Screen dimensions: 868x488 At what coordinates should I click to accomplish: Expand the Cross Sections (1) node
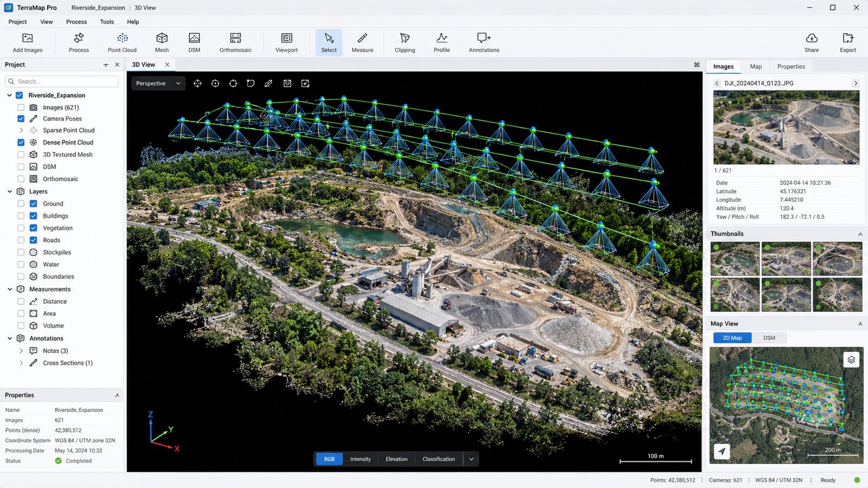point(21,363)
